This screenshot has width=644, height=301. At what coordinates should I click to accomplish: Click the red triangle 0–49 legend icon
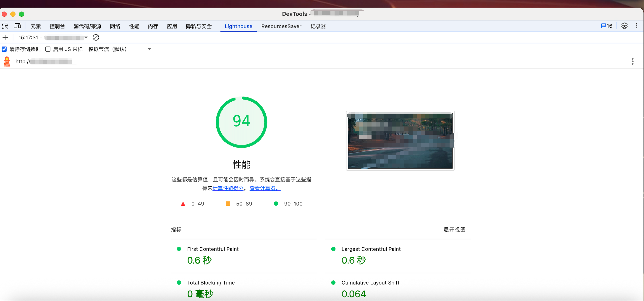coord(183,204)
